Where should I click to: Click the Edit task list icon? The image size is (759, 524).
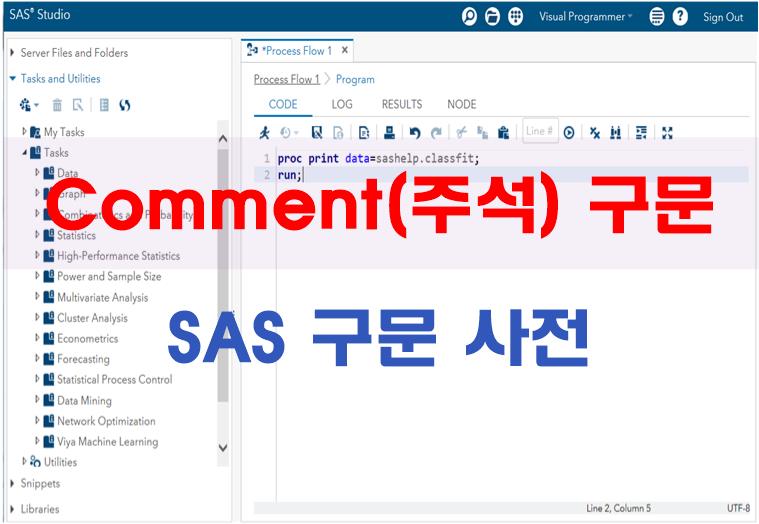104,105
